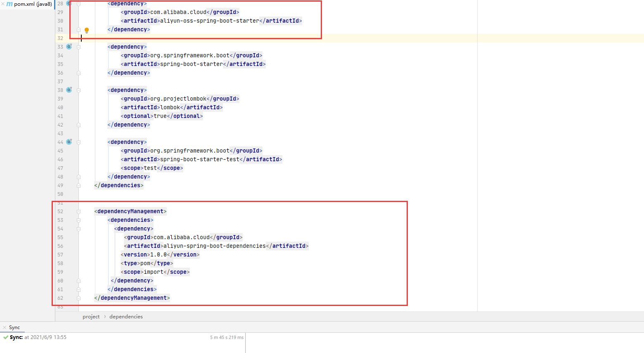The height and width of the screenshot is (353, 644).
Task: Click the dependency navigation gutter icon on line 28
Action: 69,3
